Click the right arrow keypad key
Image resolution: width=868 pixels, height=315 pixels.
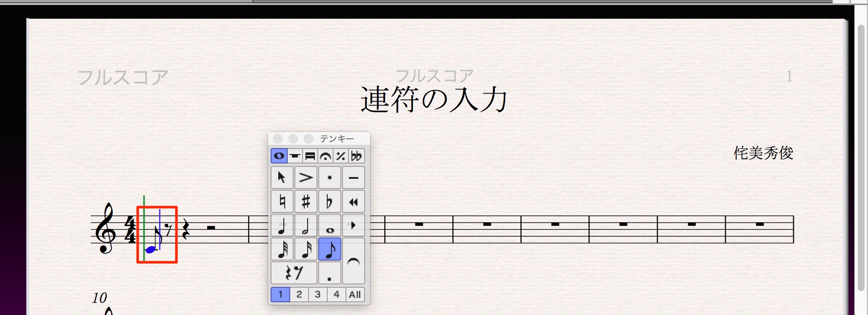(354, 225)
